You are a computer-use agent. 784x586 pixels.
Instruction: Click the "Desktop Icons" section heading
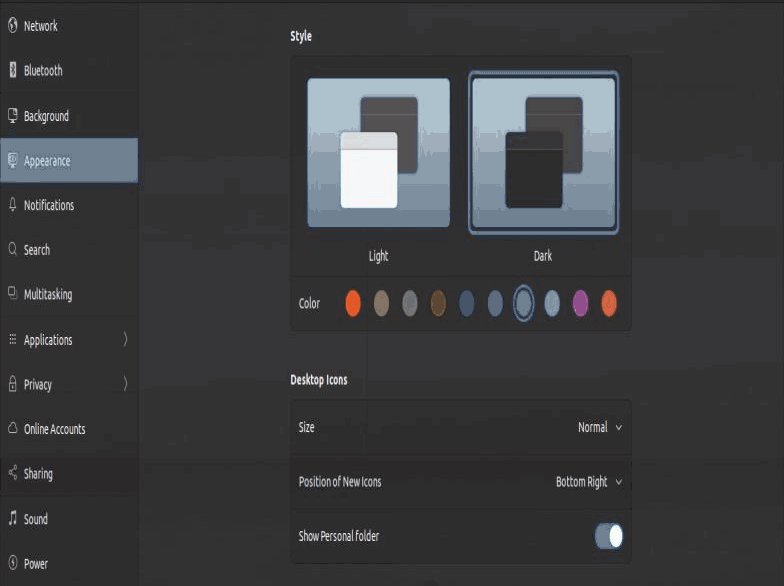[318, 380]
